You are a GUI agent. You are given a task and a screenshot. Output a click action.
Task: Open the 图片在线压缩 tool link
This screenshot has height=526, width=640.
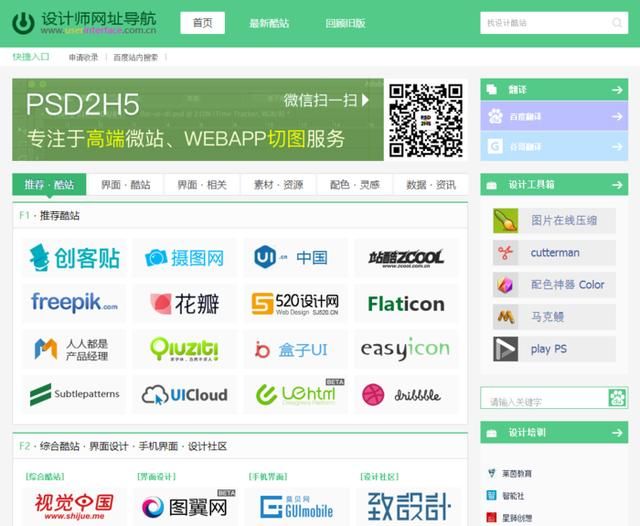[564, 221]
